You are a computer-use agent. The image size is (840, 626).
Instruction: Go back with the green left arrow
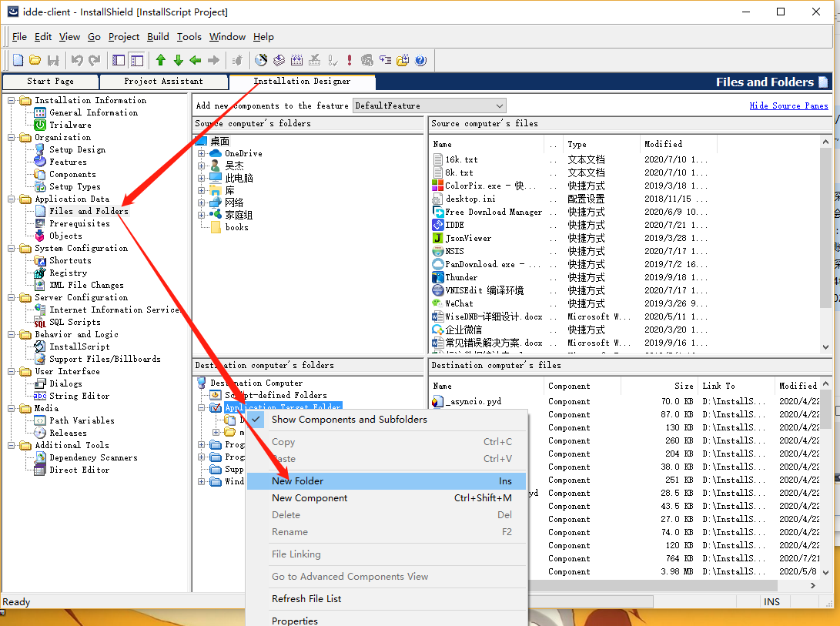tap(196, 60)
